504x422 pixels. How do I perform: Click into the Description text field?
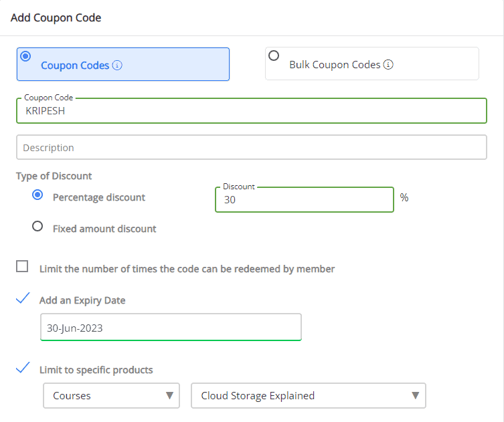[251, 147]
